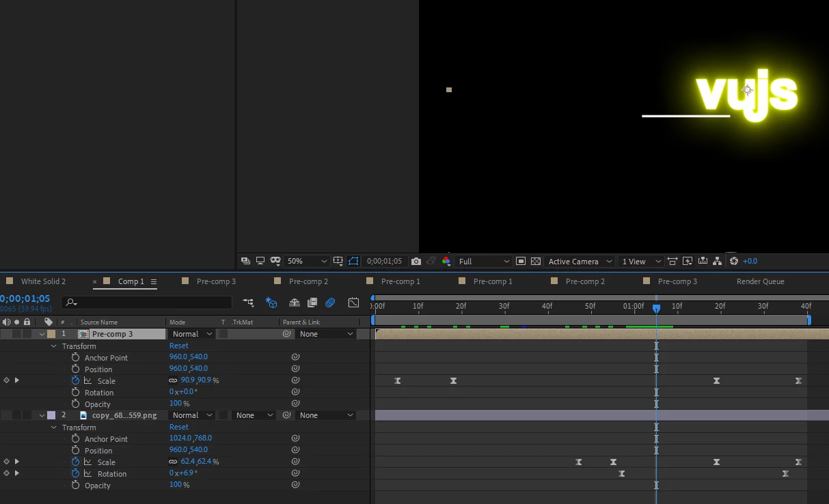Click the +0.0 exposure value
The height and width of the screenshot is (504, 829).
(750, 261)
